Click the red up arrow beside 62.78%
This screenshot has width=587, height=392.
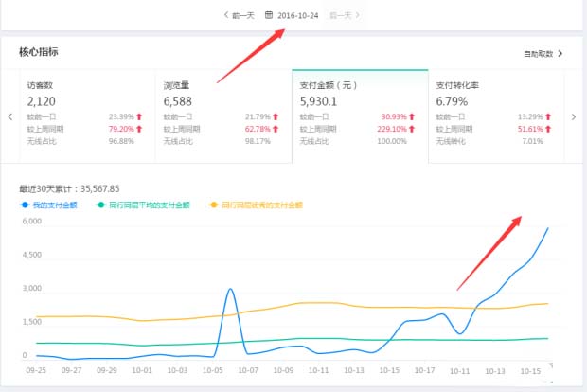[x=276, y=129]
